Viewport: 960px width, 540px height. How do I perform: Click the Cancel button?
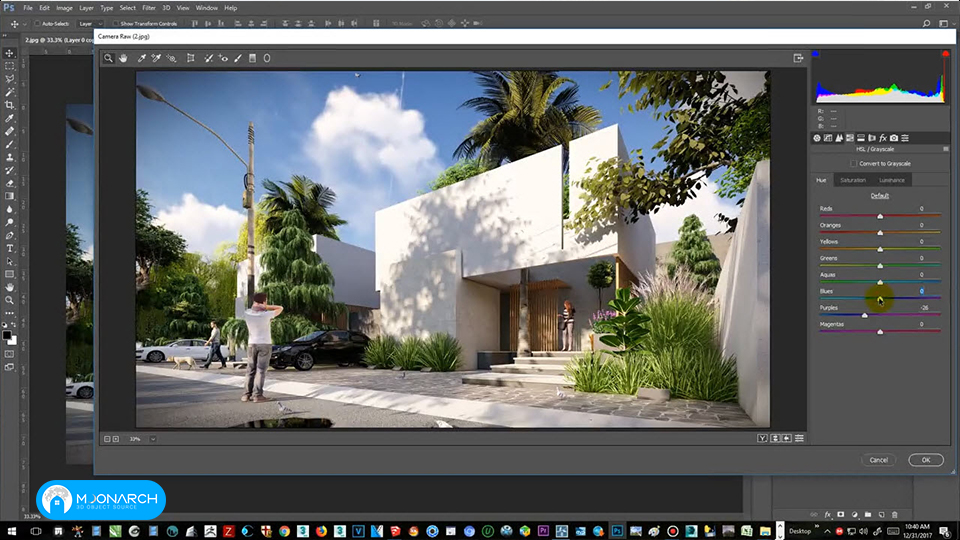click(879, 460)
